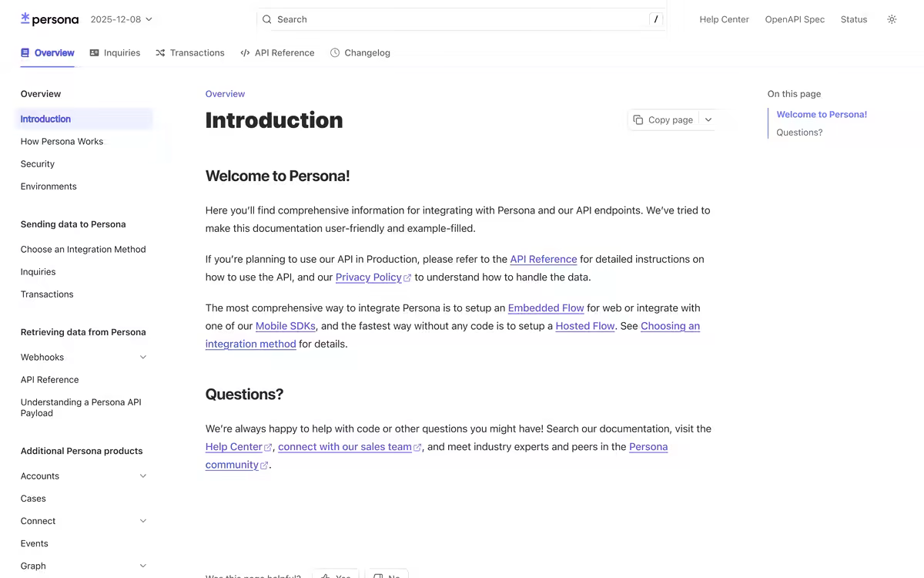The image size is (924, 578).
Task: Click the search magnifier icon
Action: click(266, 19)
